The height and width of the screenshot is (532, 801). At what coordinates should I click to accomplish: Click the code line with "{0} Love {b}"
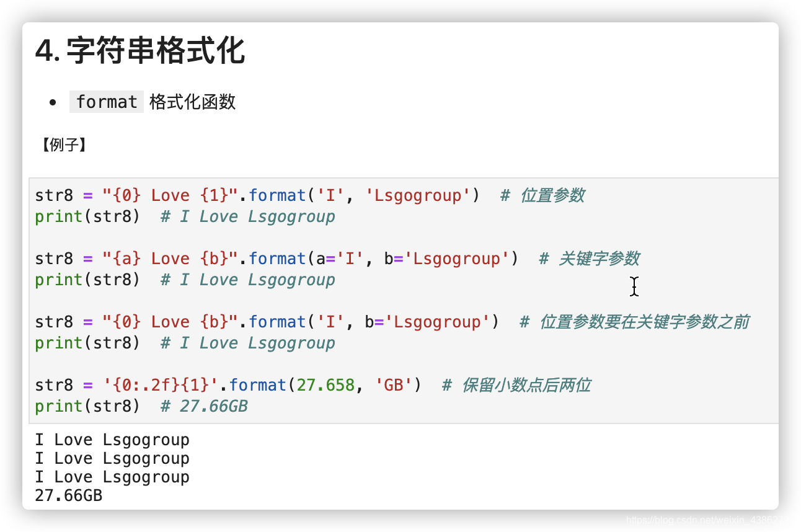[x=392, y=322]
